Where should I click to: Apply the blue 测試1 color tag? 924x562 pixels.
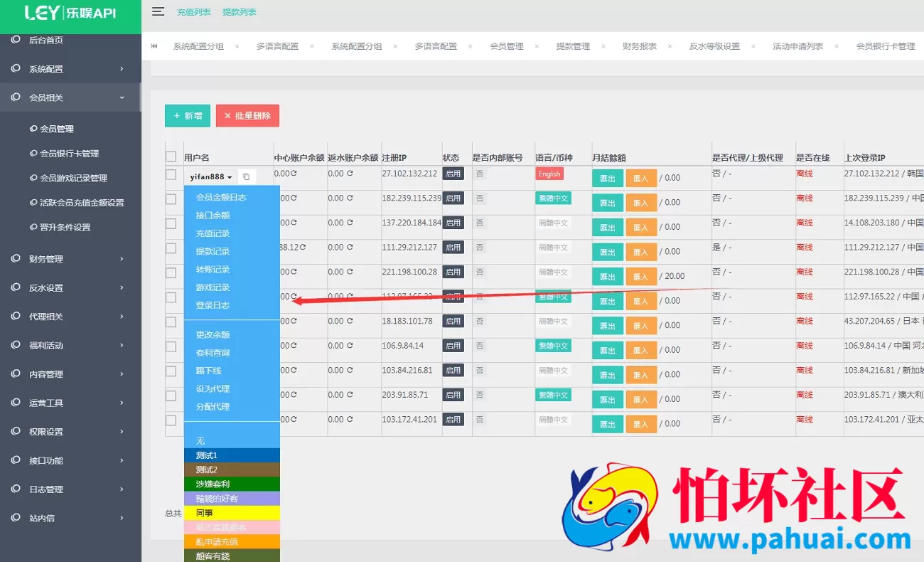(x=232, y=455)
